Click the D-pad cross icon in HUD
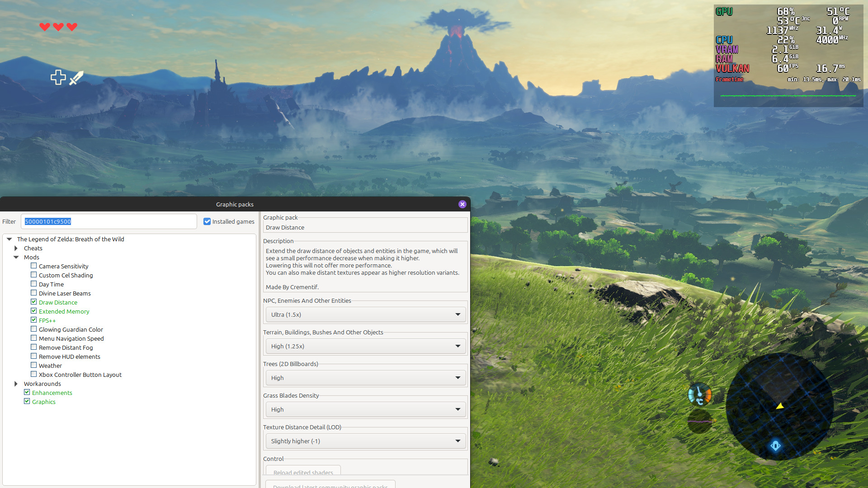868x488 pixels. click(58, 77)
